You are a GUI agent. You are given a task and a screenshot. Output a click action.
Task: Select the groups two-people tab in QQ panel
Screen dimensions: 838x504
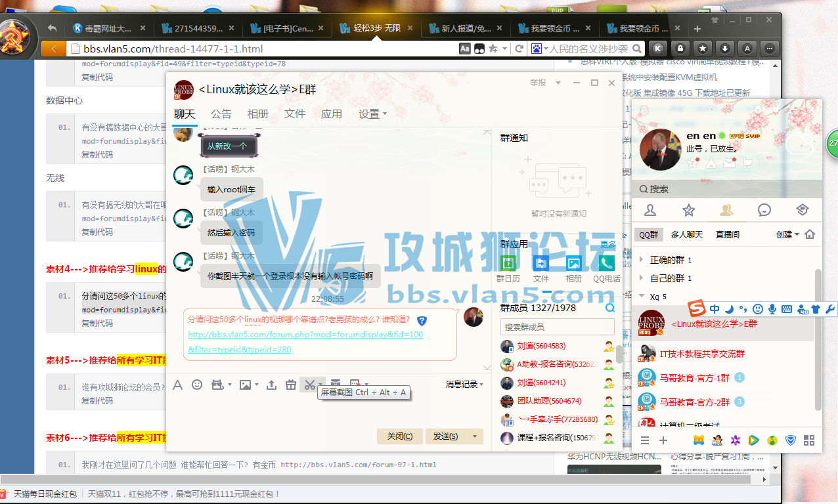726,210
